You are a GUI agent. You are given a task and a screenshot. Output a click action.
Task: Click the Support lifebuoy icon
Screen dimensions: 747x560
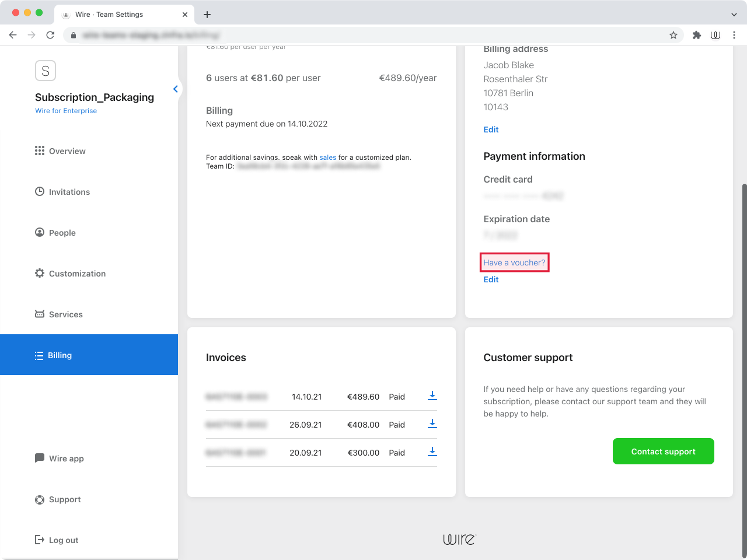[x=40, y=499]
